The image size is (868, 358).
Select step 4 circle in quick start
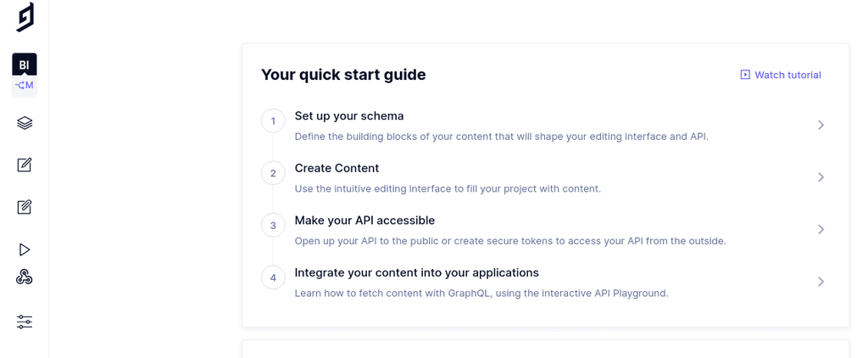pyautogui.click(x=273, y=277)
